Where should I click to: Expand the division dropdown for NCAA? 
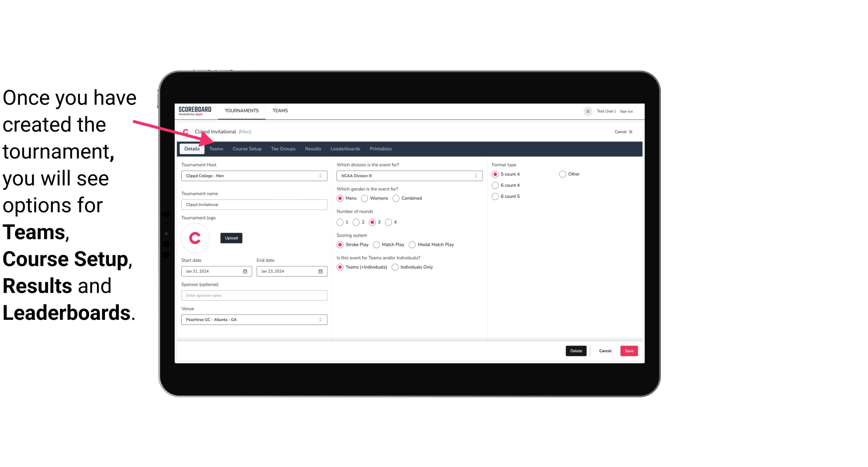click(474, 176)
